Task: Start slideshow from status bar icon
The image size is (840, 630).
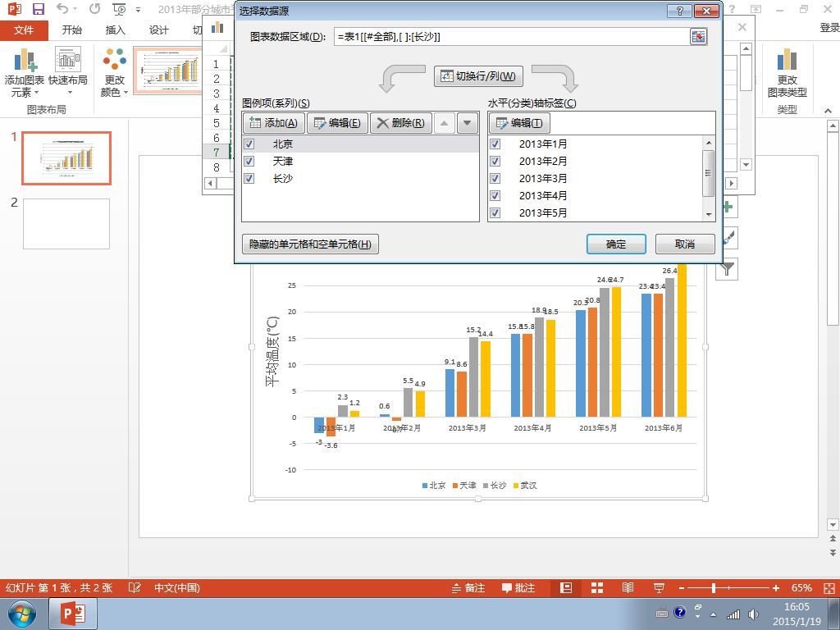Action: tap(659, 587)
